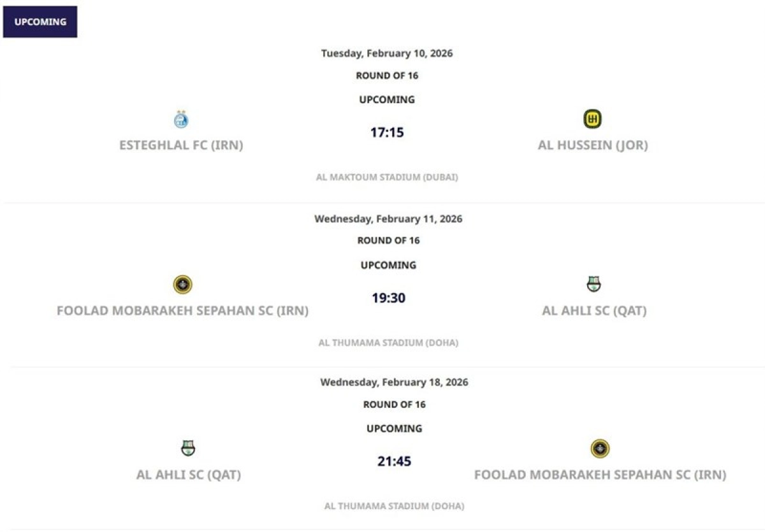Viewport: 765px width, 532px height.
Task: Open Al Ahli SC name in February 18 match
Action: (189, 475)
